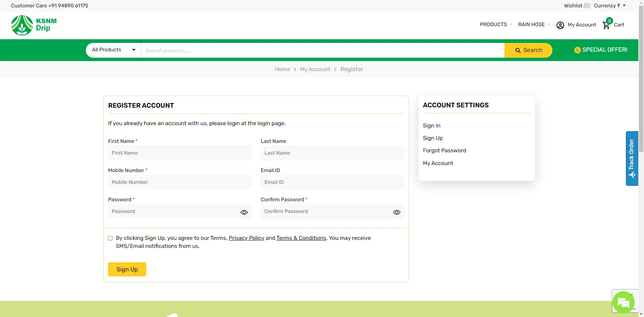644x317 pixels.
Task: Show the Password field text
Action: pos(244,212)
